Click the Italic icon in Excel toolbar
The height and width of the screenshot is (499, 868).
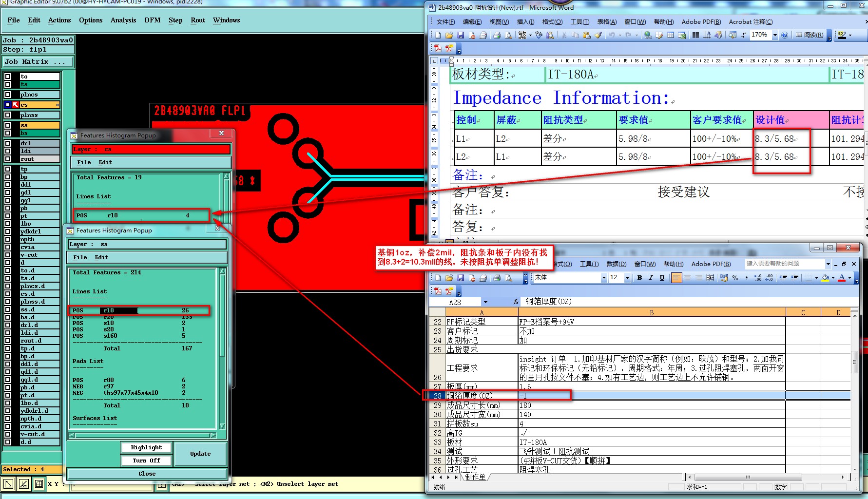point(651,278)
